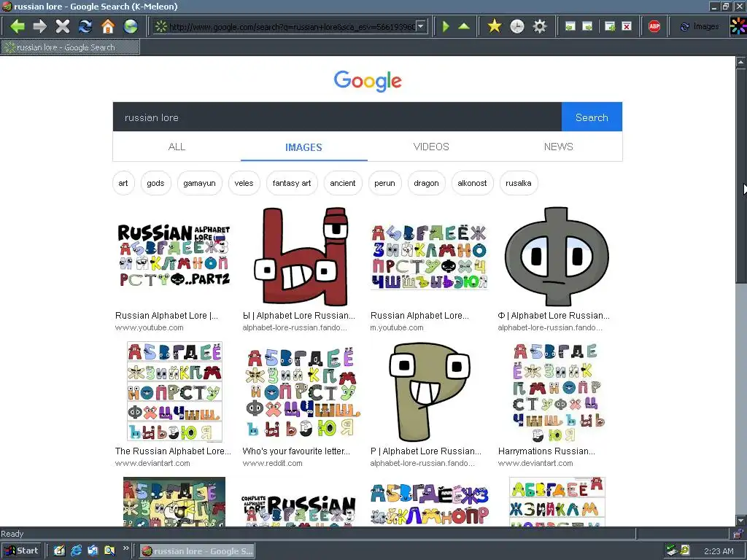Image resolution: width=747 pixels, height=560 pixels.
Task: Select the 'rusalka' filter chip
Action: (x=519, y=183)
